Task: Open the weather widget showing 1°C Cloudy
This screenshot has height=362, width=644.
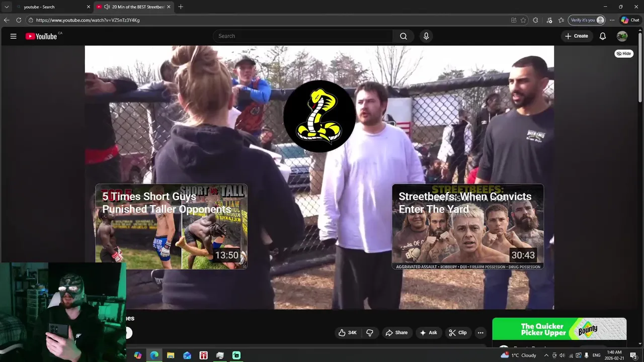Action: [519, 355]
